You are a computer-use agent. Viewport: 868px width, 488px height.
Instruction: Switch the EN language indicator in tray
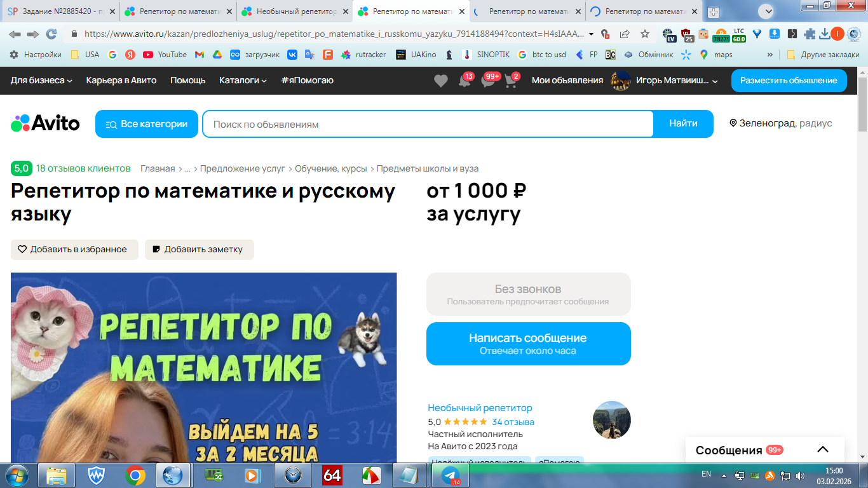tap(706, 474)
